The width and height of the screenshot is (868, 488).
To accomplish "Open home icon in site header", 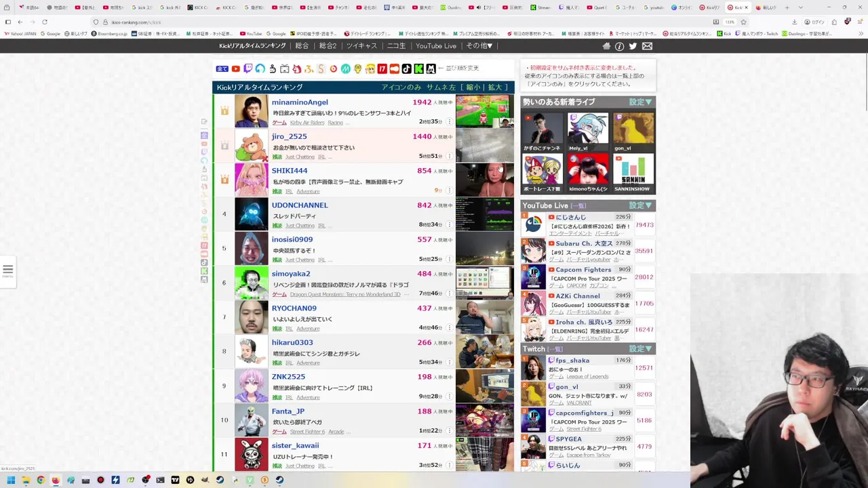I will (x=606, y=46).
